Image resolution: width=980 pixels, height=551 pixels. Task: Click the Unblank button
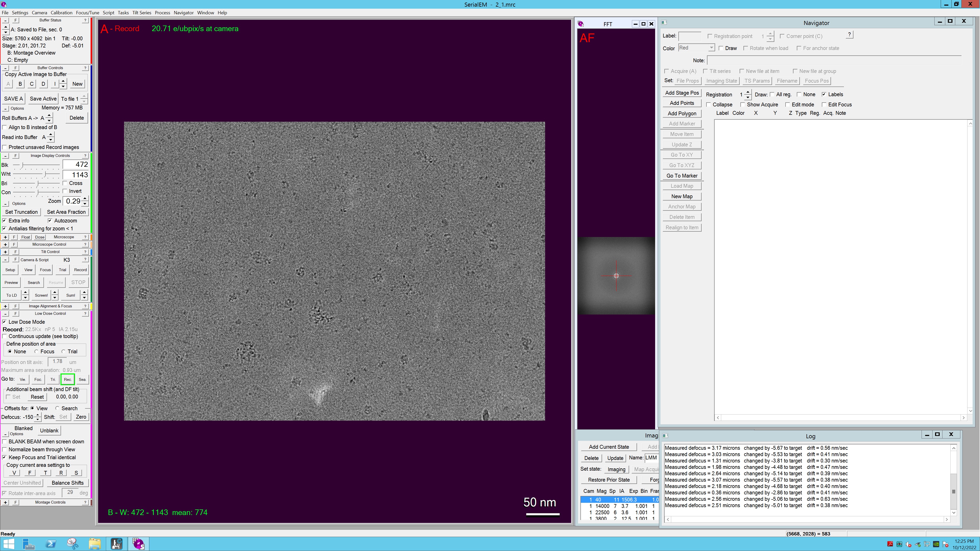(49, 430)
